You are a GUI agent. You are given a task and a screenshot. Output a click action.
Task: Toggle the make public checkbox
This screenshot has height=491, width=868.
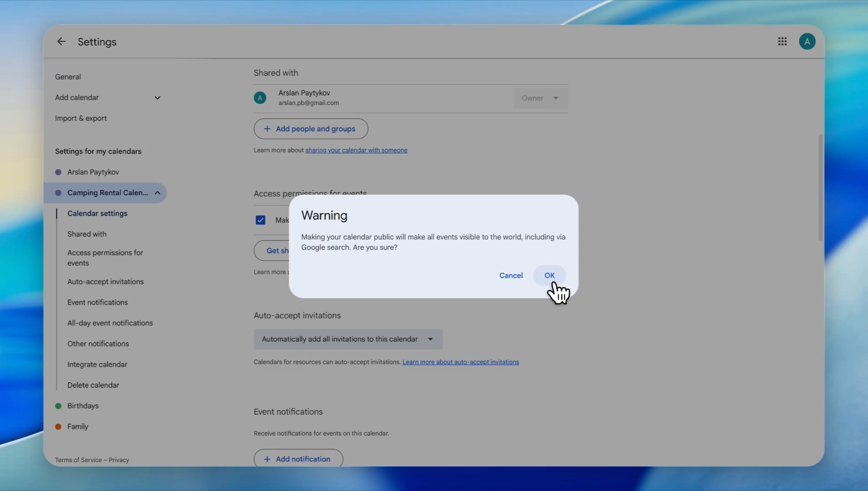[260, 220]
